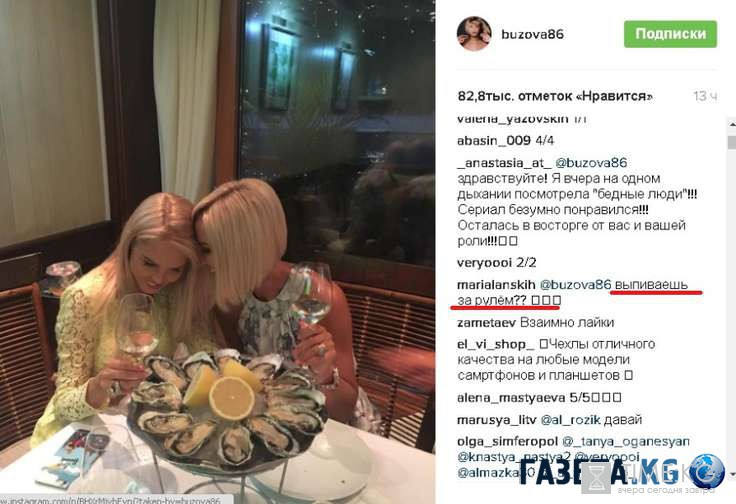Open zametaev commenter profile

point(487,322)
